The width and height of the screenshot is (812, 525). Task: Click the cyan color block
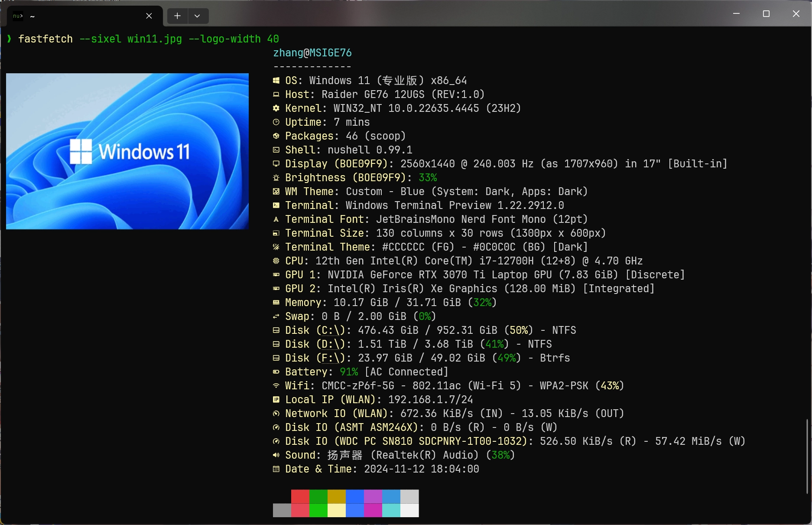click(391, 510)
